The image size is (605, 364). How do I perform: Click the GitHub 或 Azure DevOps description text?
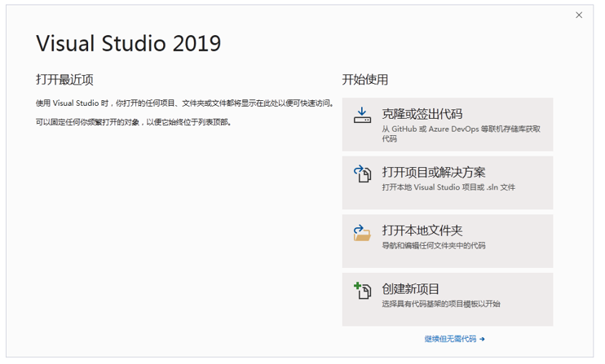pos(461,134)
